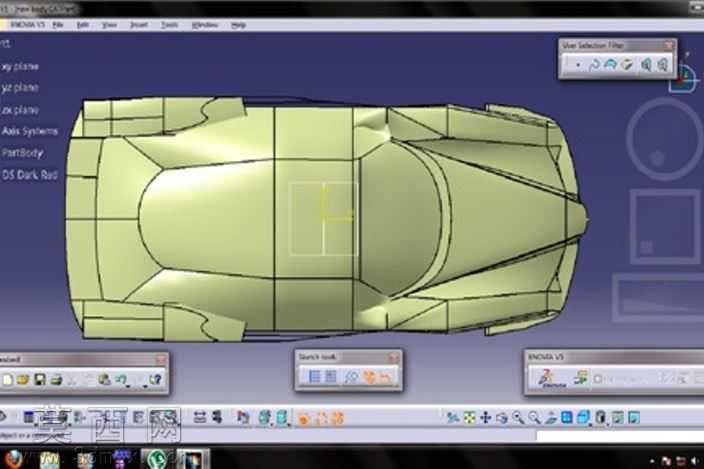Enable the Point selection filter
704x469 pixels.
click(577, 65)
